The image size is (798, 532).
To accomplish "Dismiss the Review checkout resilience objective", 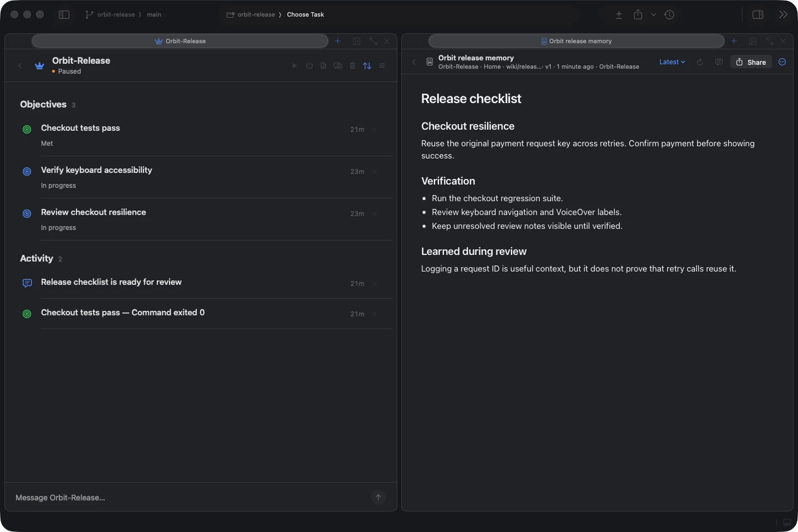I will coord(375,214).
